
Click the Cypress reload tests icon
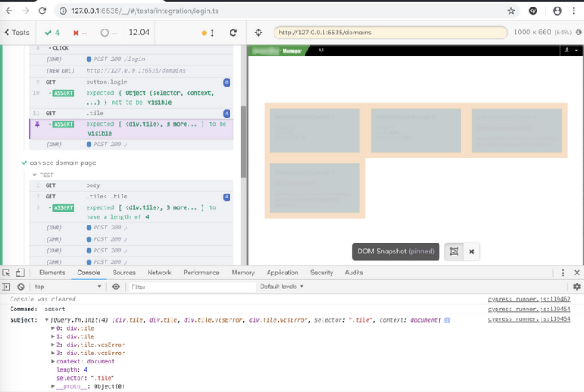point(233,33)
